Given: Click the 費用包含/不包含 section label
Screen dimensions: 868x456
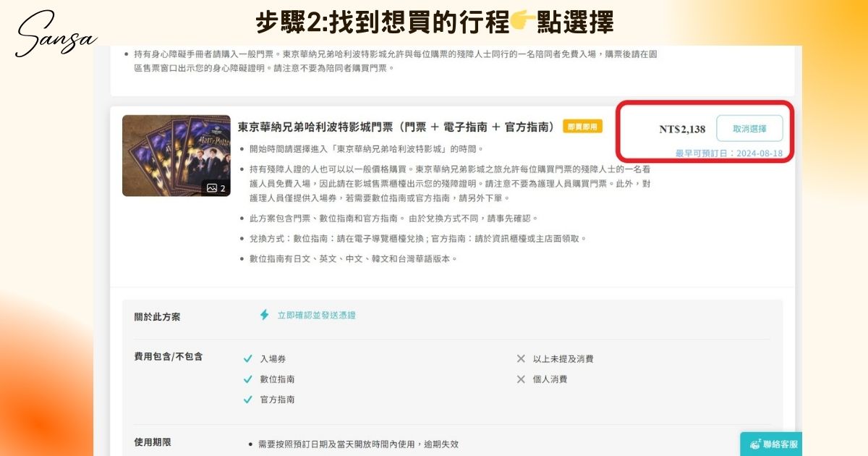Looking at the screenshot, I should tap(169, 357).
